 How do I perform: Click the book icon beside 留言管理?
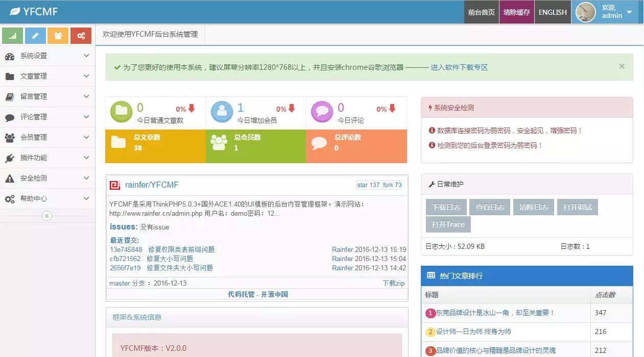(x=10, y=97)
